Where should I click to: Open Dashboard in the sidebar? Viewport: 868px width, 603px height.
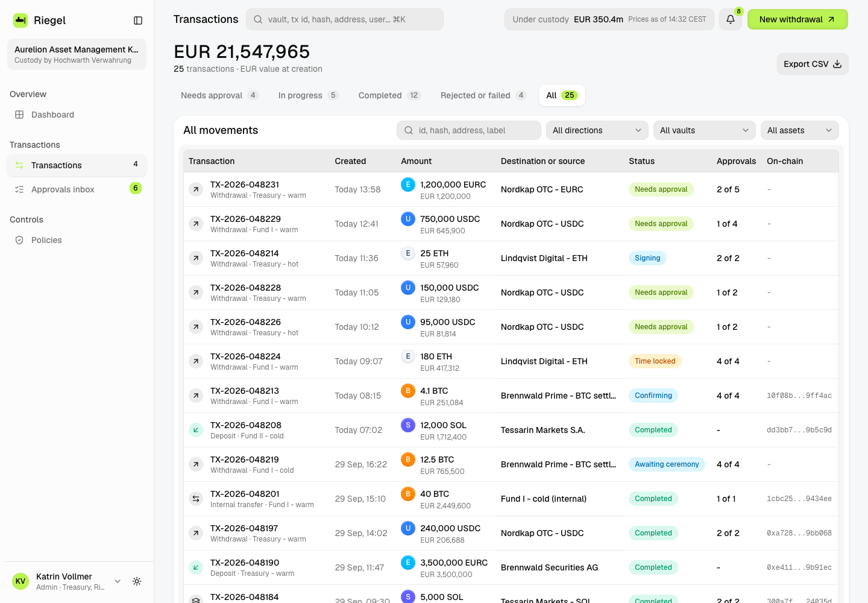tap(77, 115)
